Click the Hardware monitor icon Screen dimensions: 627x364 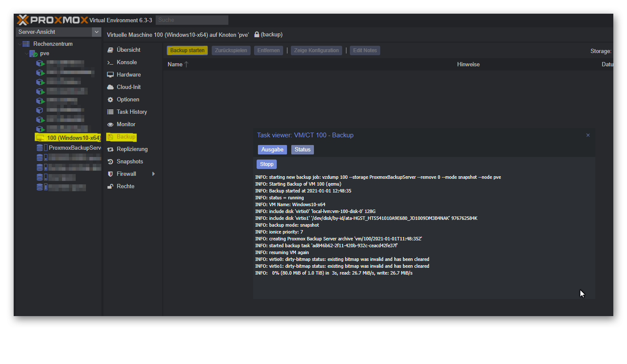pos(110,75)
